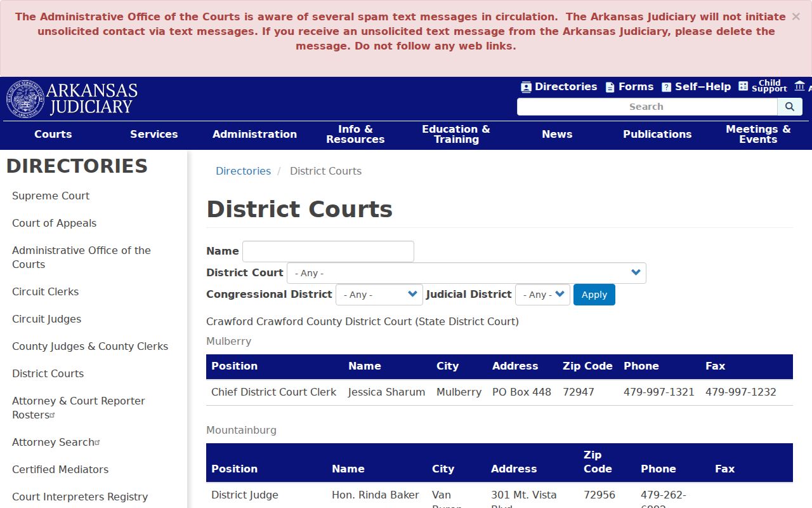Open Self-Help in the top bar
This screenshot has height=508, width=812.
pyautogui.click(x=696, y=87)
